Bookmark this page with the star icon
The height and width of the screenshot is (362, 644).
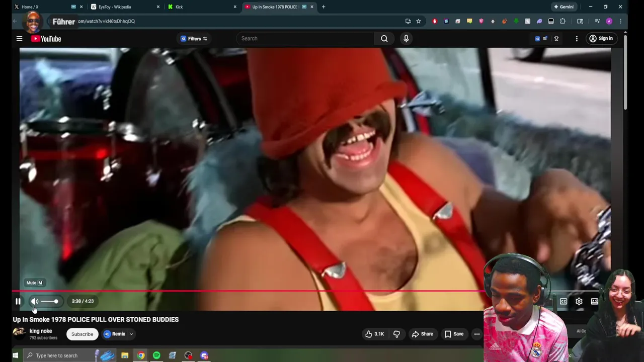(418, 21)
